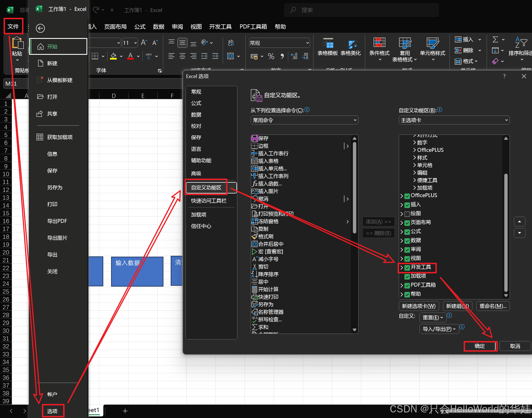Click the Decrease font size icon

[x=155, y=42]
